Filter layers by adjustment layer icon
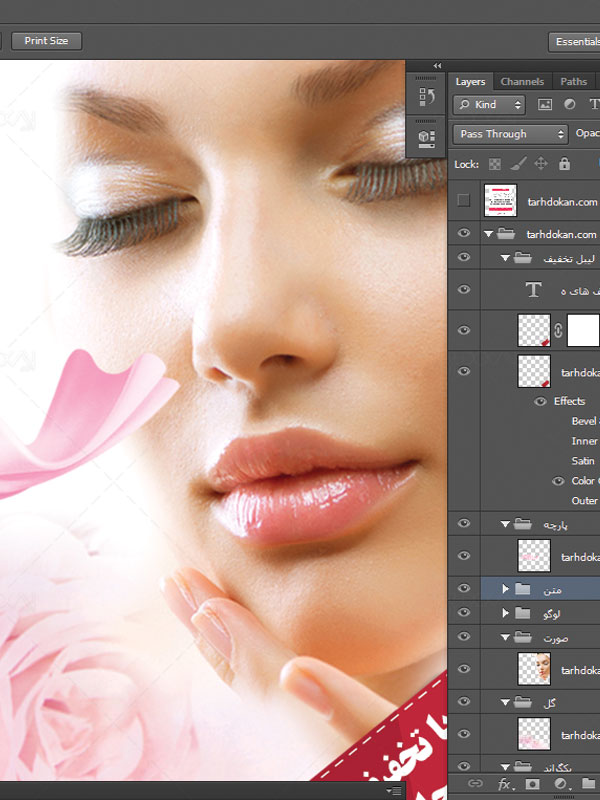 [569, 105]
